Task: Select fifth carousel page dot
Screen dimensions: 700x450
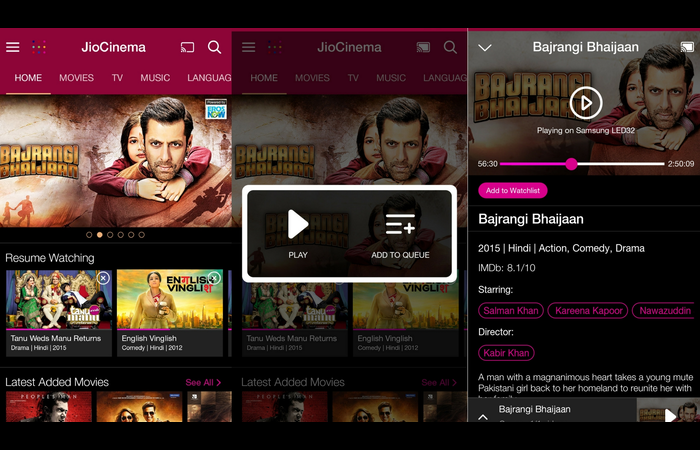Action: pos(131,234)
